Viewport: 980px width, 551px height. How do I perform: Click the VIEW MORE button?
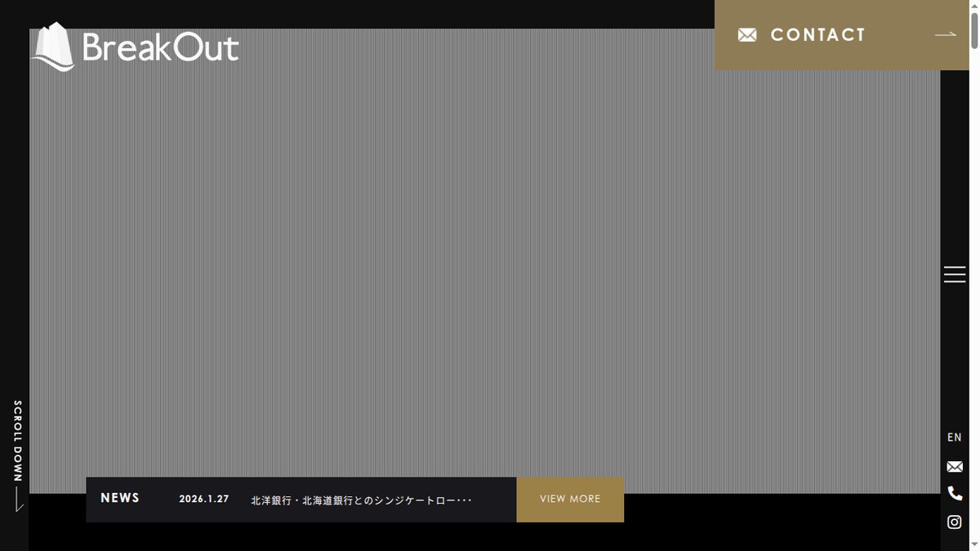click(570, 500)
